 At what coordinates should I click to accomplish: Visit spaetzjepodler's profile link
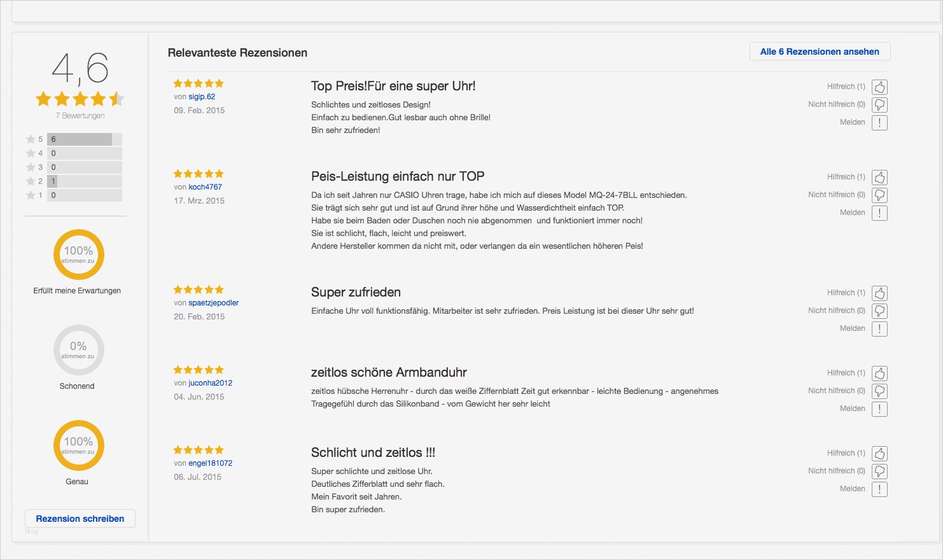213,303
